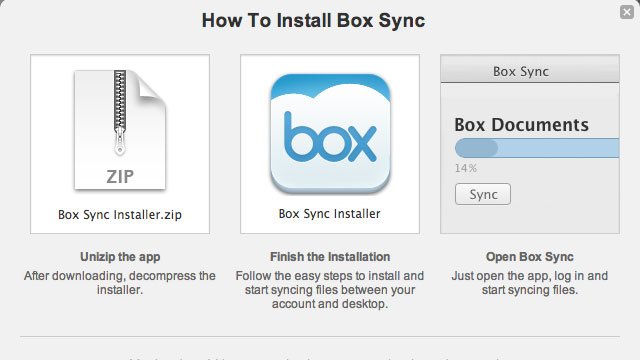Click the Unzip the app heading
Image resolution: width=640 pixels, height=360 pixels.
click(120, 257)
